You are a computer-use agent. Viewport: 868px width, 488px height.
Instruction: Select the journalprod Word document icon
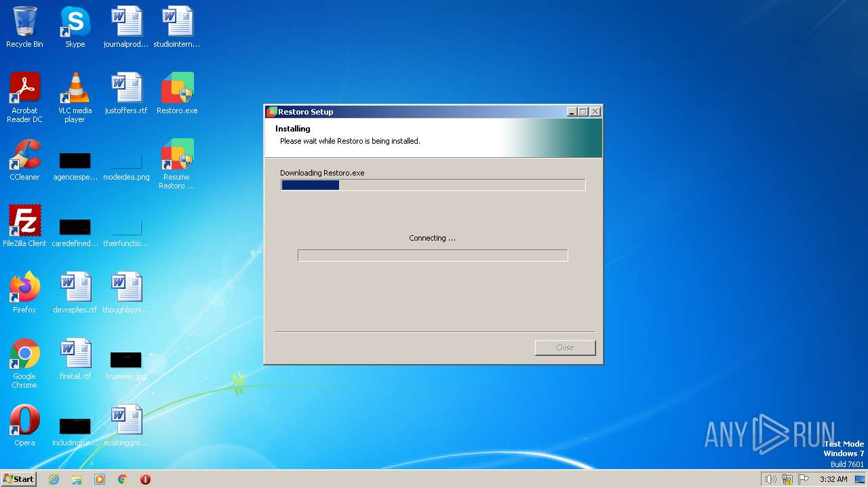(126, 27)
